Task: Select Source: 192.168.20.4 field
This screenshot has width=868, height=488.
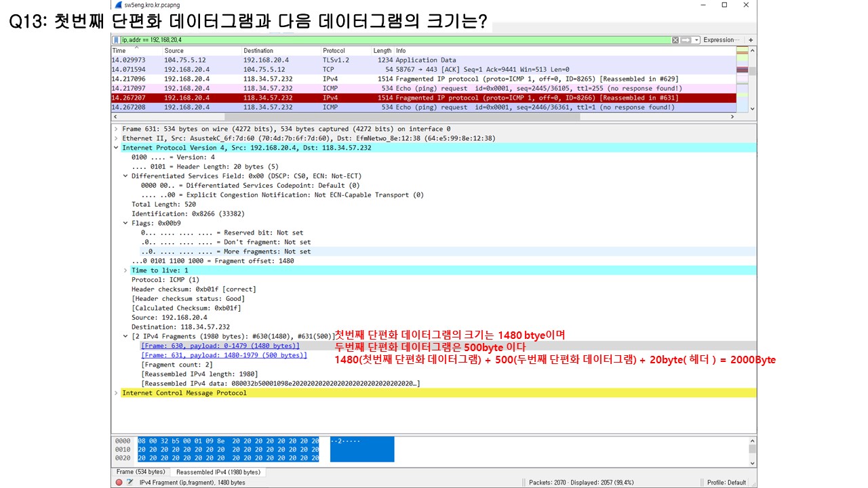Action: [170, 317]
